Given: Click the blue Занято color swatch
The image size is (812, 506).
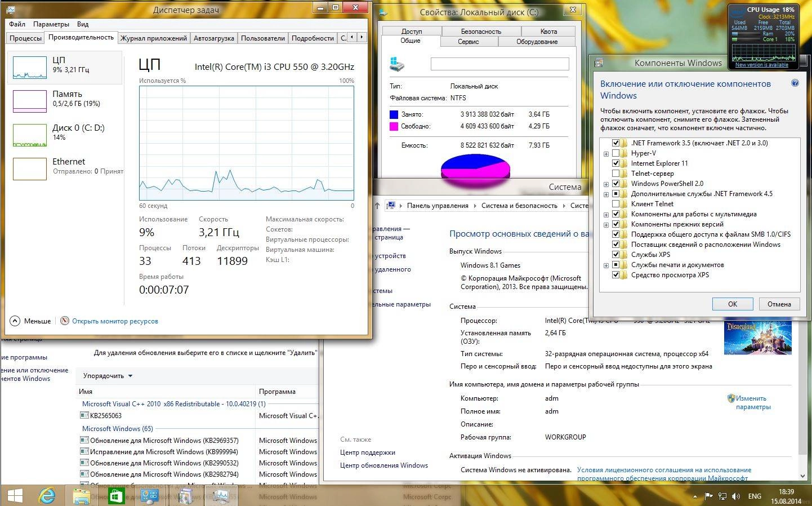Looking at the screenshot, I should (394, 114).
